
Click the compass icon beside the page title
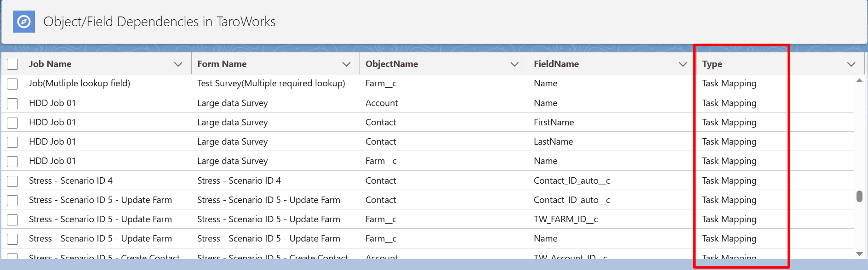pyautogui.click(x=24, y=22)
